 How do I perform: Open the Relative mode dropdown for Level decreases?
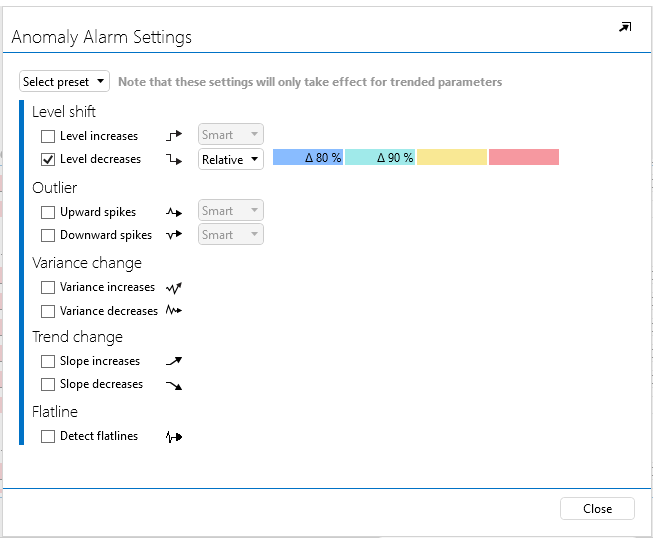231,159
